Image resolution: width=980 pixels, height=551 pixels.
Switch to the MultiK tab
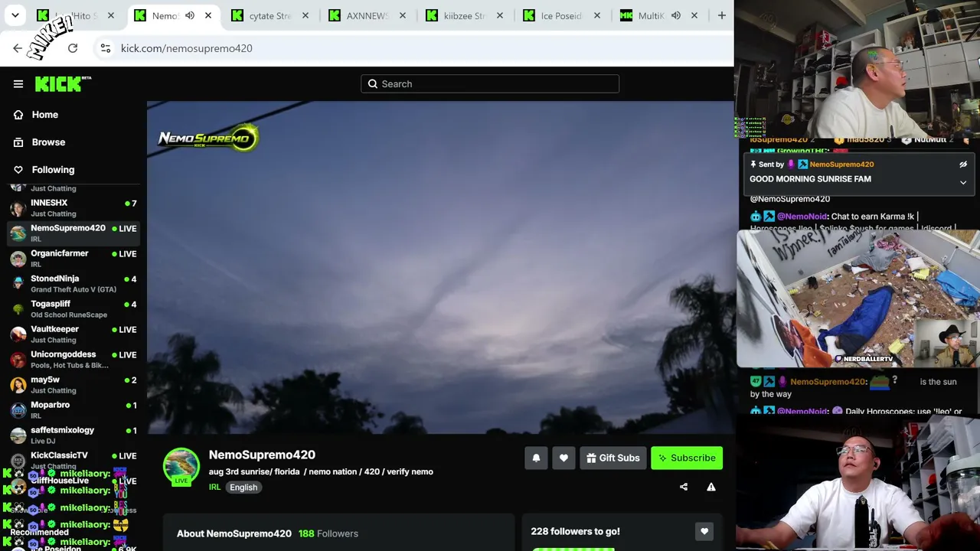[659, 15]
